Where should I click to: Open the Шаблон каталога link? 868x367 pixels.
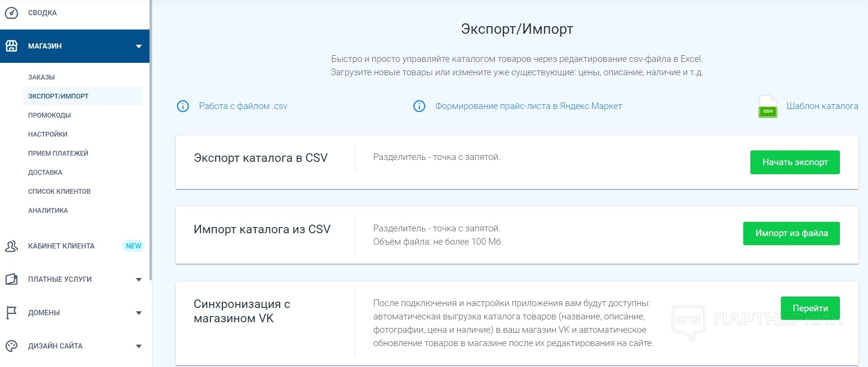coord(822,106)
